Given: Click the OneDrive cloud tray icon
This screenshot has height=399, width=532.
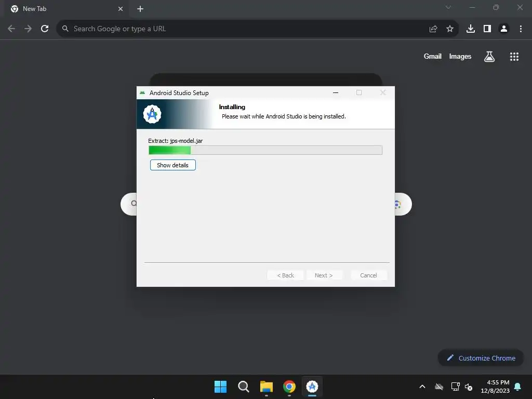Looking at the screenshot, I should tap(439, 387).
